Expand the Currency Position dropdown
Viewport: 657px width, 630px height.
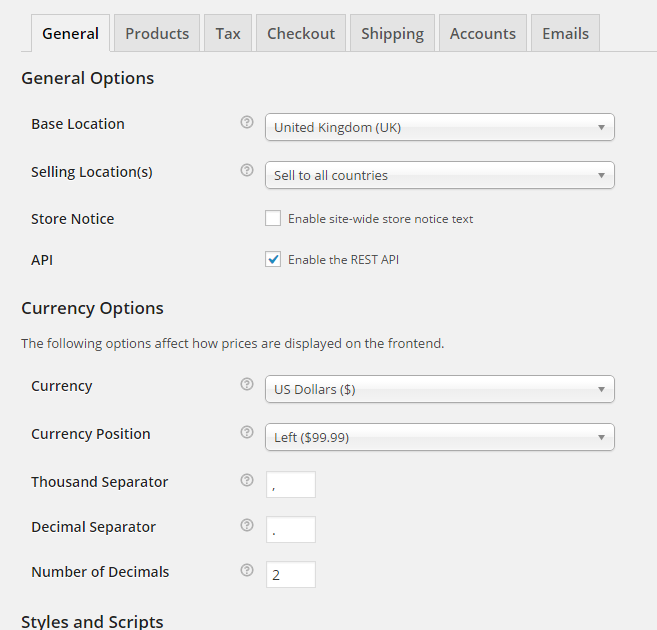439,437
